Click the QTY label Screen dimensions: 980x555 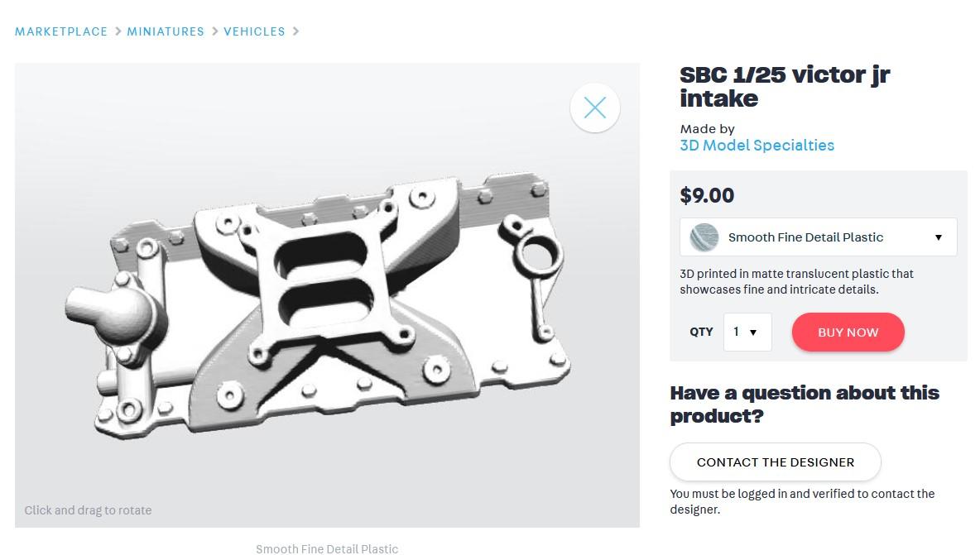[x=701, y=333]
